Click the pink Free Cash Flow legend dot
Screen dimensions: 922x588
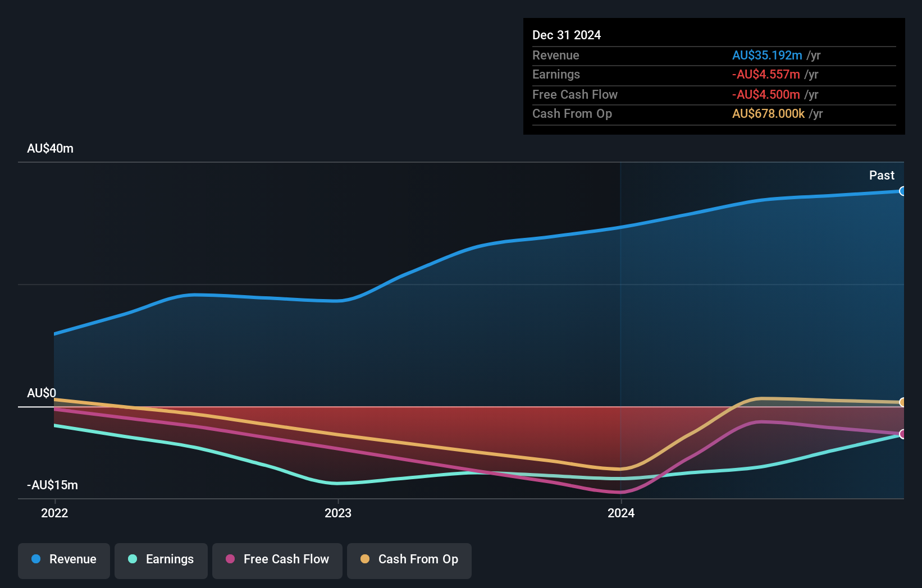(x=230, y=559)
